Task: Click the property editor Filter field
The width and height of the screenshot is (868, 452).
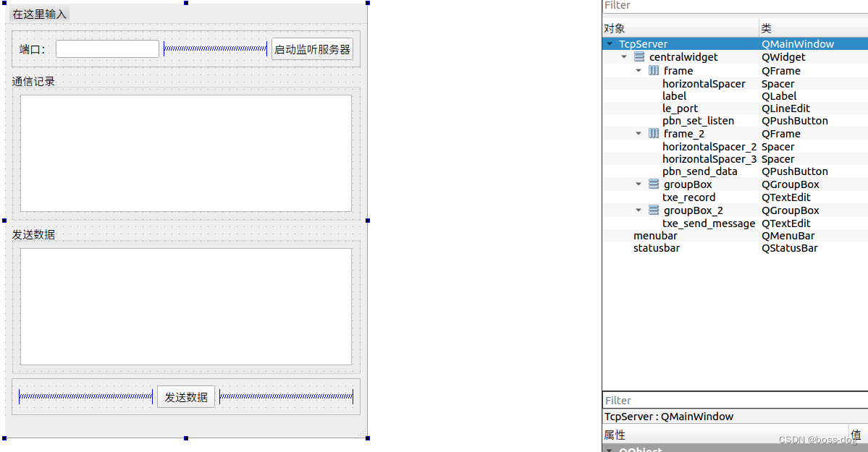Action: click(x=735, y=400)
